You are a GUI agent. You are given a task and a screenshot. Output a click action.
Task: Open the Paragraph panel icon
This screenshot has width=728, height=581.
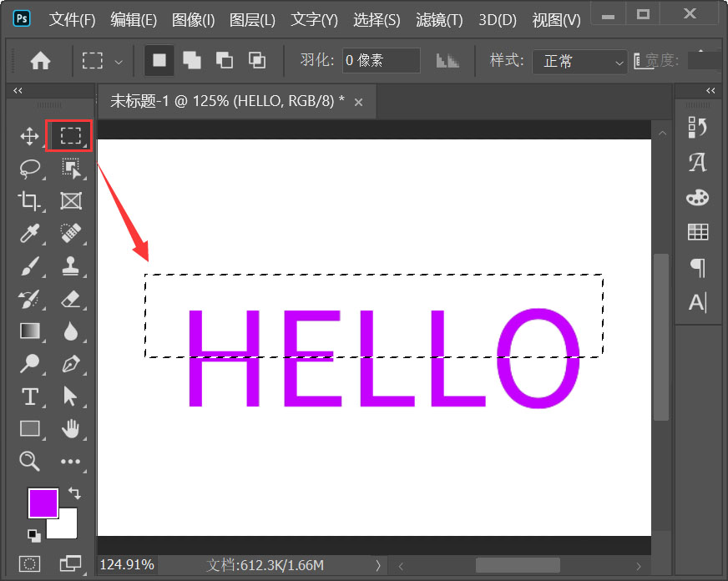pos(698,267)
